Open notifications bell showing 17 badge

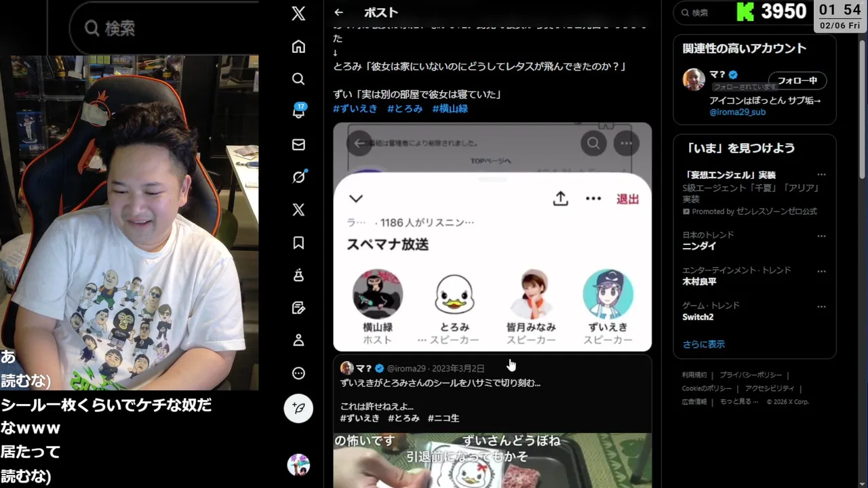click(299, 111)
